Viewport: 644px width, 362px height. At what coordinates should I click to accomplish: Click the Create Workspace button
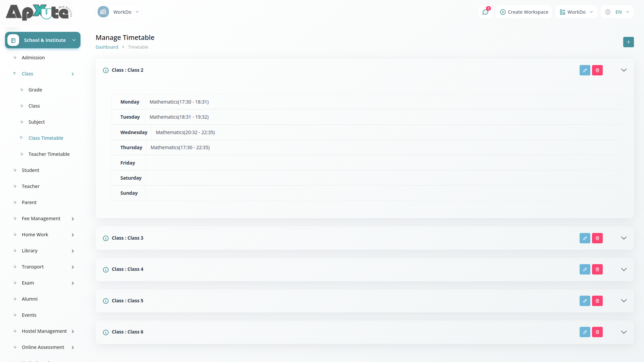(x=524, y=12)
